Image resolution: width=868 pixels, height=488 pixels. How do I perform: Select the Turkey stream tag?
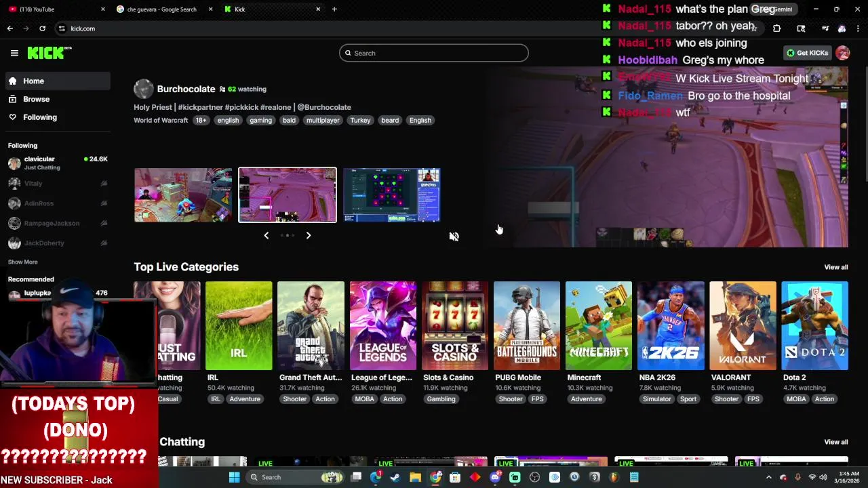click(x=360, y=120)
